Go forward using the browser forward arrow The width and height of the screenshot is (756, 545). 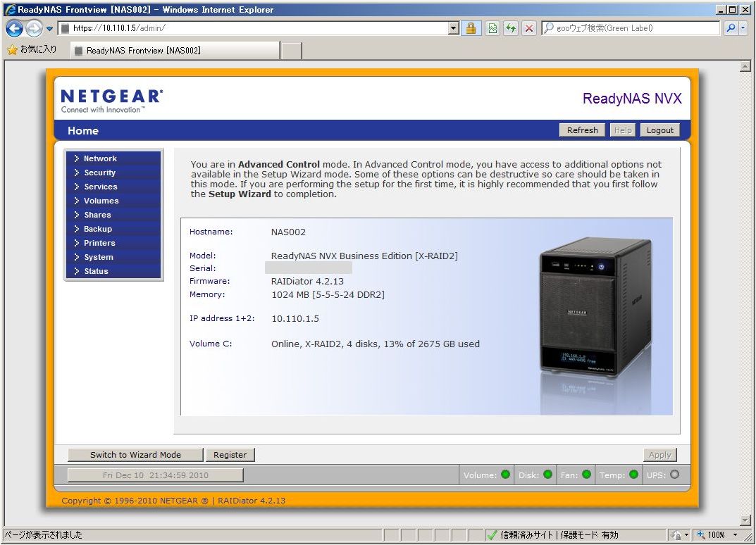pyautogui.click(x=33, y=28)
